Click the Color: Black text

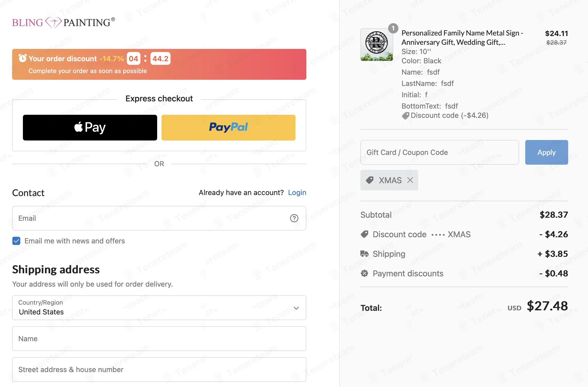pyautogui.click(x=421, y=61)
